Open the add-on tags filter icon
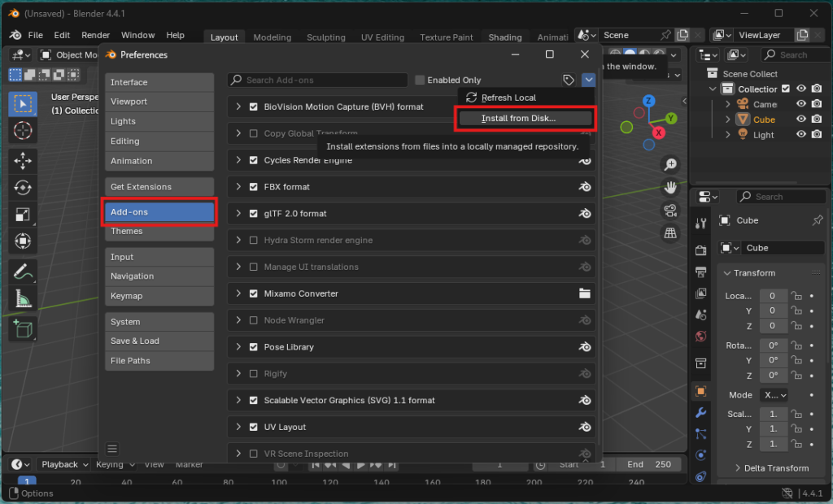 pyautogui.click(x=569, y=80)
